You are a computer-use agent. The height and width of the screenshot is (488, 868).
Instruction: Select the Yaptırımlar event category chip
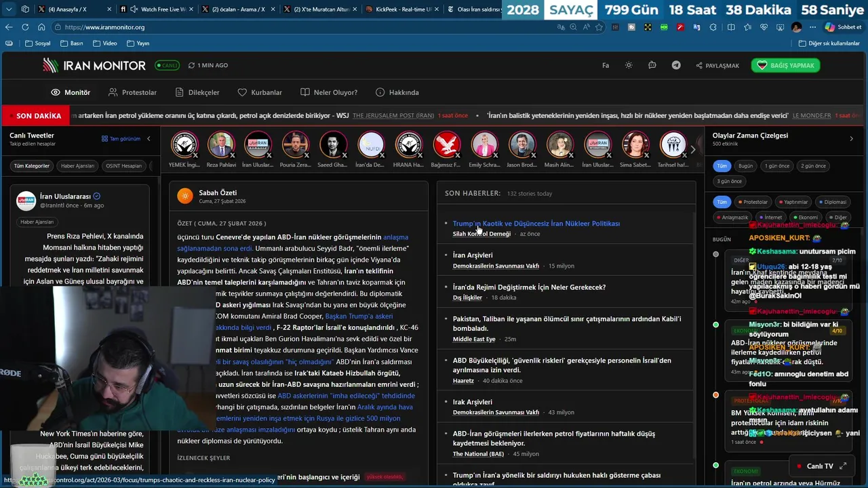pos(793,202)
